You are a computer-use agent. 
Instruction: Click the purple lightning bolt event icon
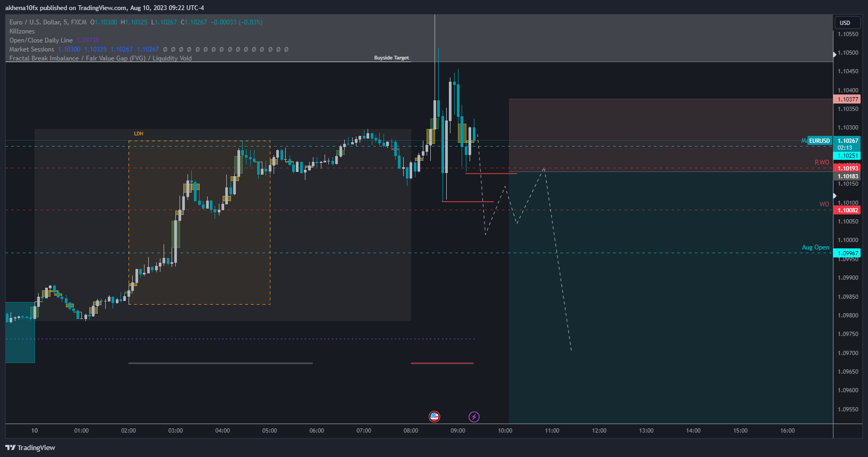pos(474,417)
